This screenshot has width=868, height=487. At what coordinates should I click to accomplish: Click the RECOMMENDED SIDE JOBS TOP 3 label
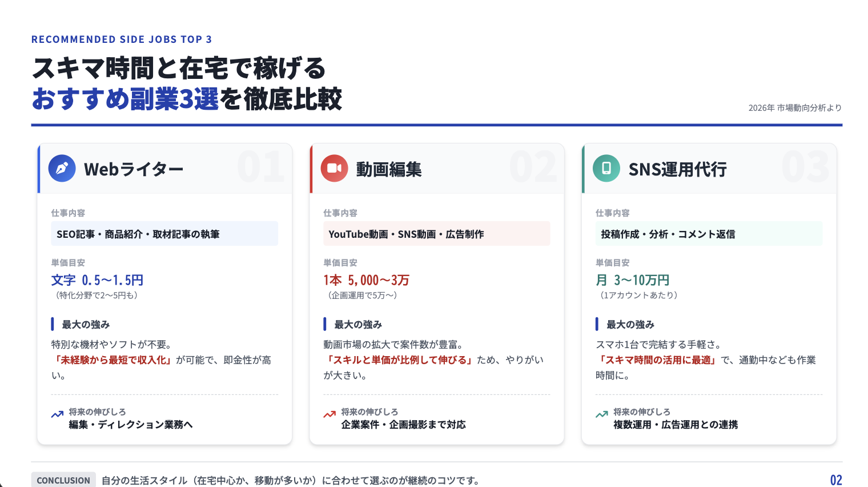(x=122, y=39)
